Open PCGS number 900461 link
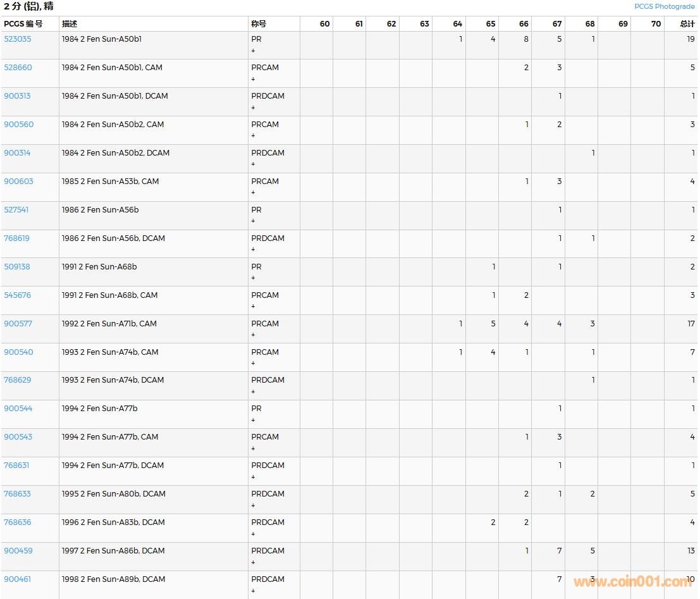The image size is (700, 599). coord(17,579)
